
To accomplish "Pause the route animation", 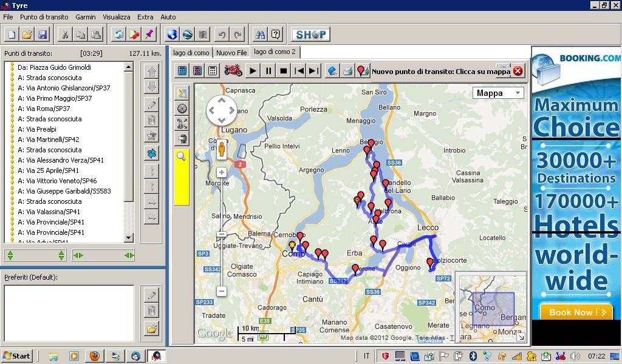I will [x=268, y=71].
